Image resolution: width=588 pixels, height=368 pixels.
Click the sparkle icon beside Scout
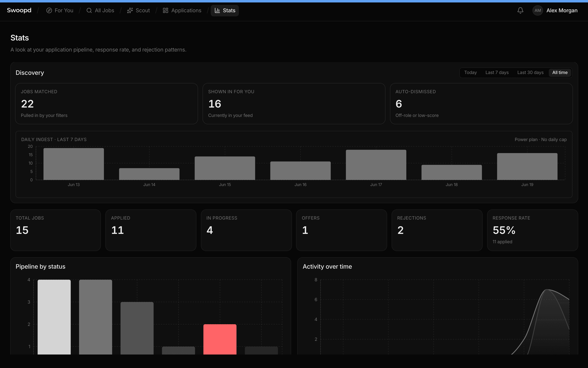click(130, 10)
